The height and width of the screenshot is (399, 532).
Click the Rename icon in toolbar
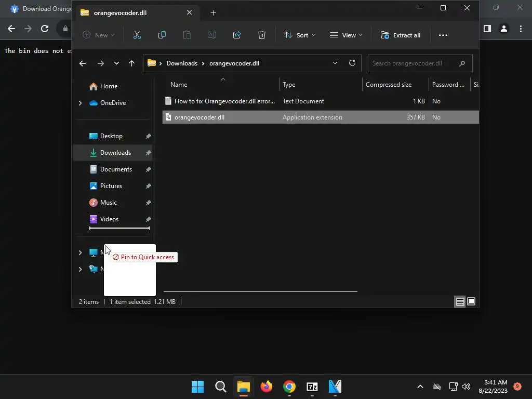[212, 35]
